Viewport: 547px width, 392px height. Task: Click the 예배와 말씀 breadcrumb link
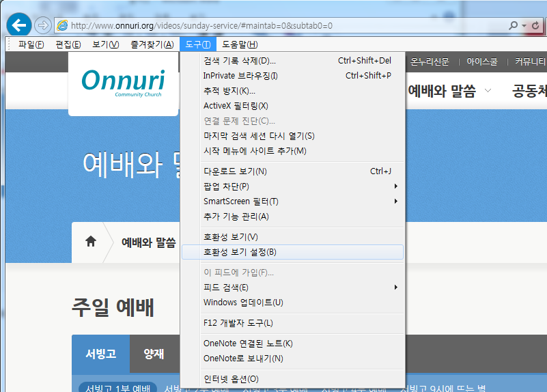point(148,242)
